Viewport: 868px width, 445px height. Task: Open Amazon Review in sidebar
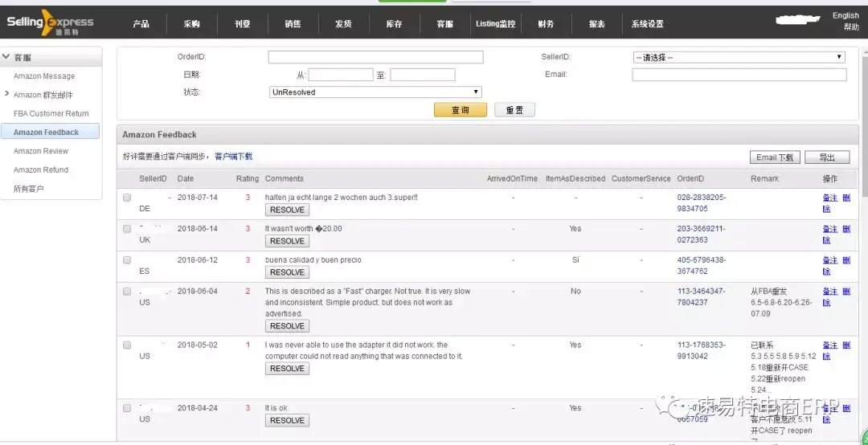click(41, 151)
